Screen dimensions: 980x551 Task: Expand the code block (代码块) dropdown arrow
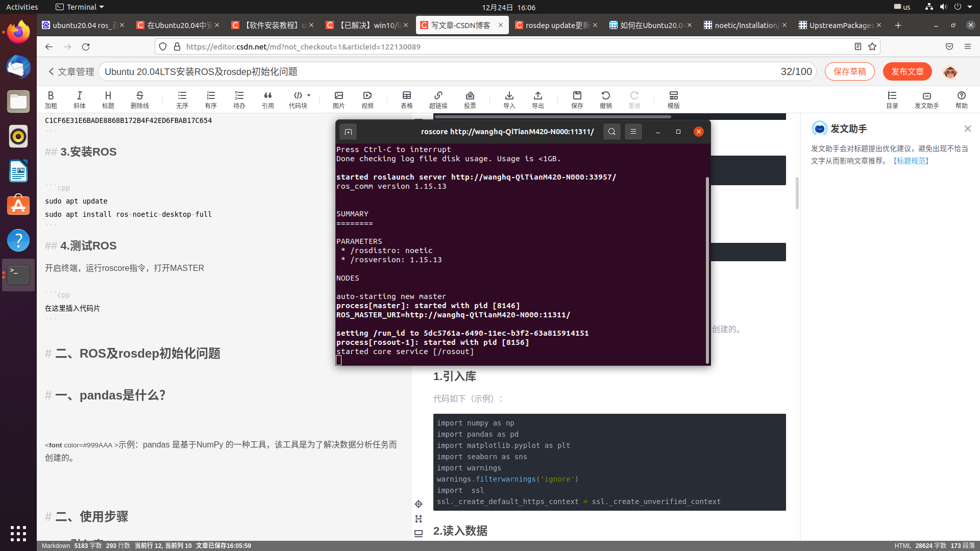point(309,95)
